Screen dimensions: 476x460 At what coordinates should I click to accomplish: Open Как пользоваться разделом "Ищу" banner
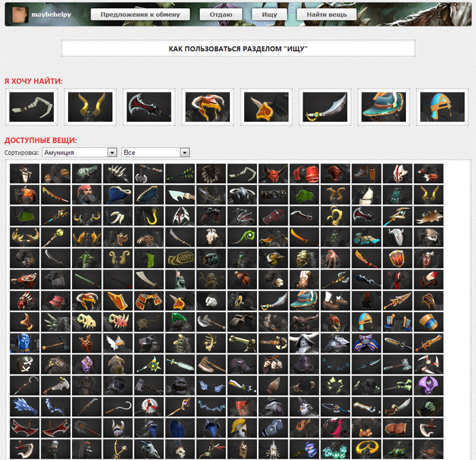(238, 48)
